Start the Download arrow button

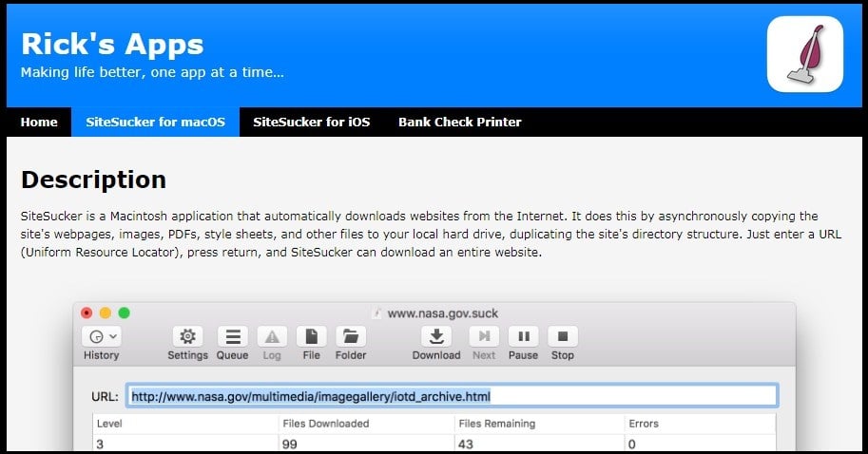click(x=436, y=336)
